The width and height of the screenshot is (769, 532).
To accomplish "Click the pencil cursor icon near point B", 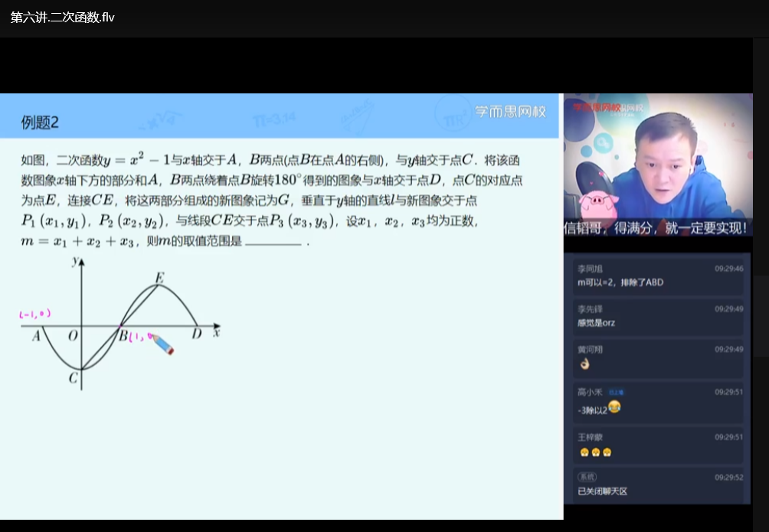I will 162,344.
